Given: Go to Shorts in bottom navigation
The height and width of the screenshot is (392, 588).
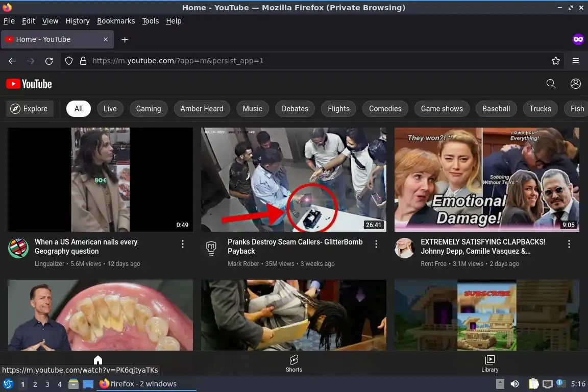Looking at the screenshot, I should [x=294, y=363].
